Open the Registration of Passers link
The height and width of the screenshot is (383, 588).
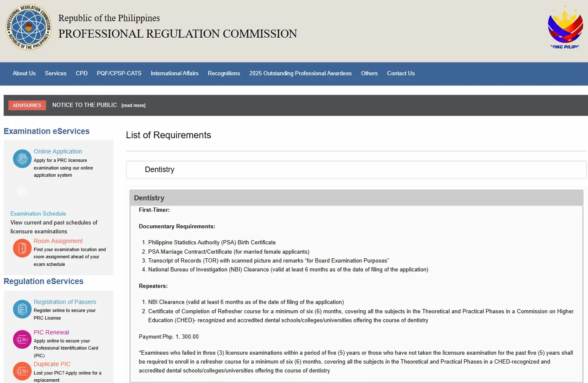(65, 302)
